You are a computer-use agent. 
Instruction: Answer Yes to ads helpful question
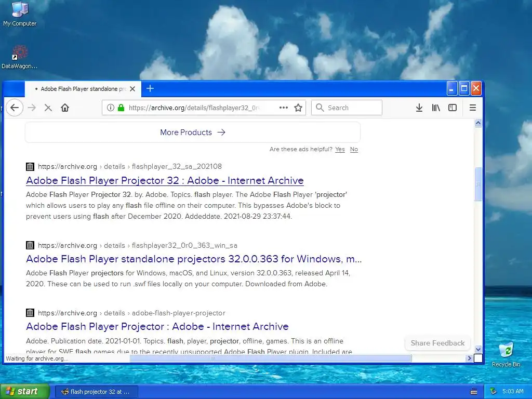[340, 149]
